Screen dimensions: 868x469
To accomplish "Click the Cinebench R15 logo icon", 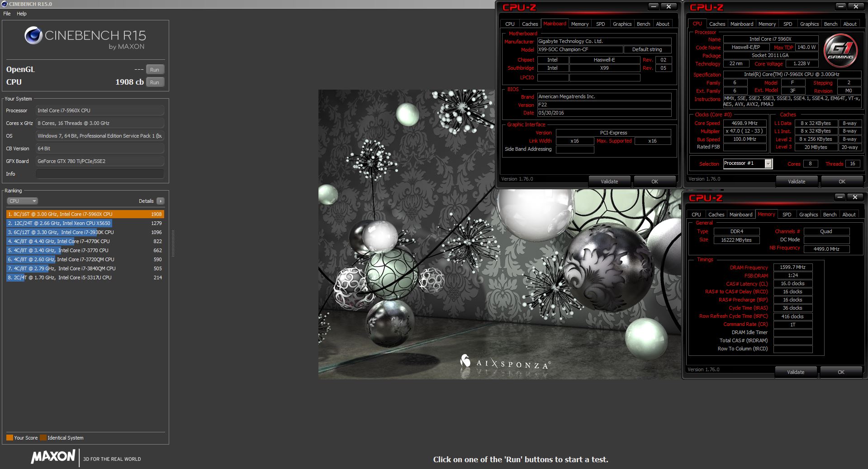I will [x=33, y=35].
